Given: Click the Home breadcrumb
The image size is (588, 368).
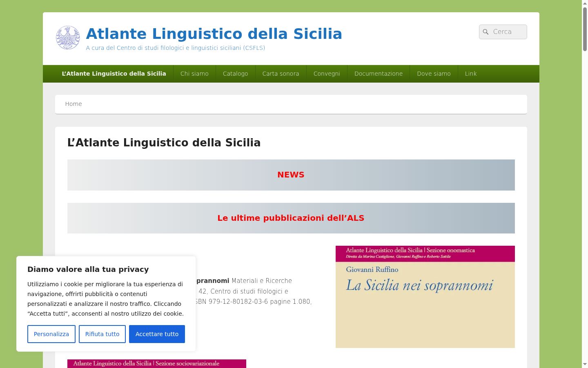Looking at the screenshot, I should [73, 104].
